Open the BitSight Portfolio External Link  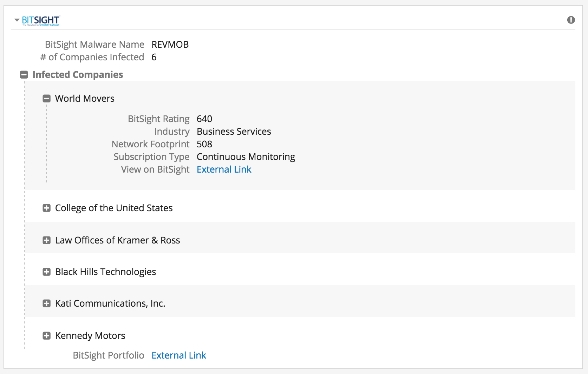coord(178,355)
